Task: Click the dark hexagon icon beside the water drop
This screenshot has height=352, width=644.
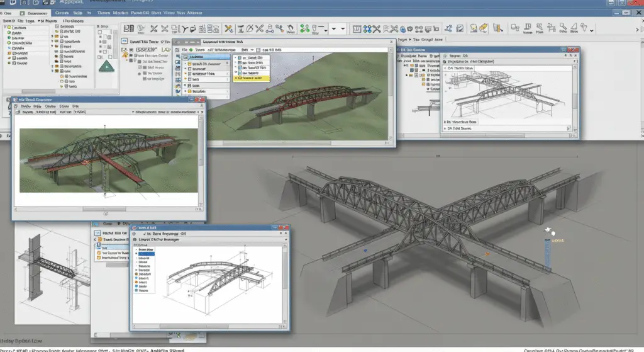Action: [x=409, y=29]
